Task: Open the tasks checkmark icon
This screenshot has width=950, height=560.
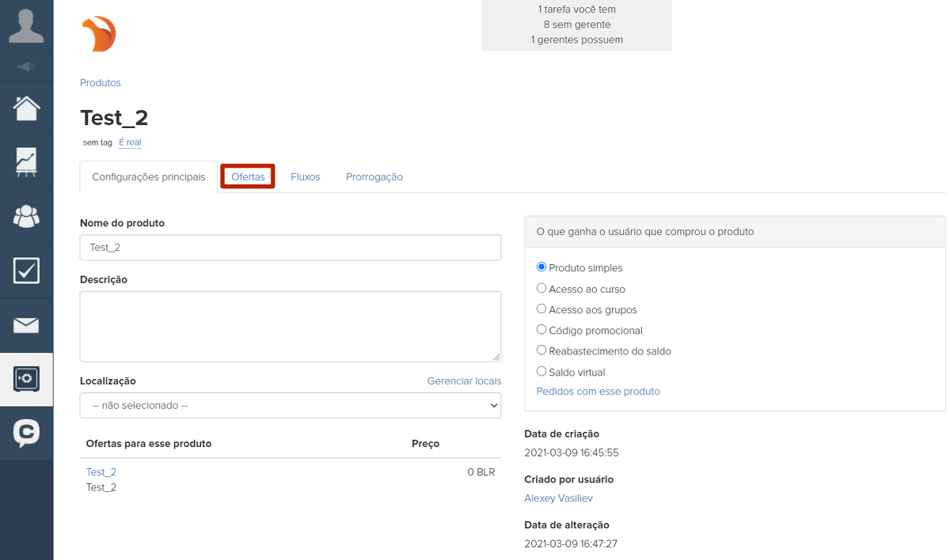Action: click(26, 271)
